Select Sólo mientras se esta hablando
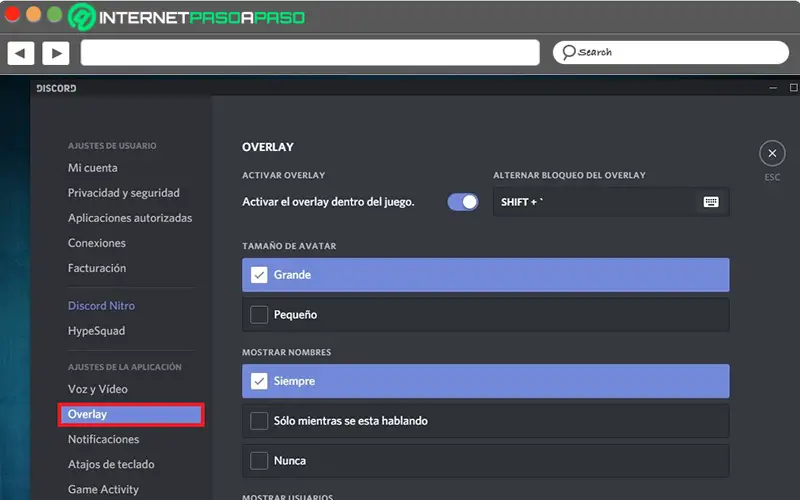This screenshot has width=800, height=500. (x=259, y=421)
